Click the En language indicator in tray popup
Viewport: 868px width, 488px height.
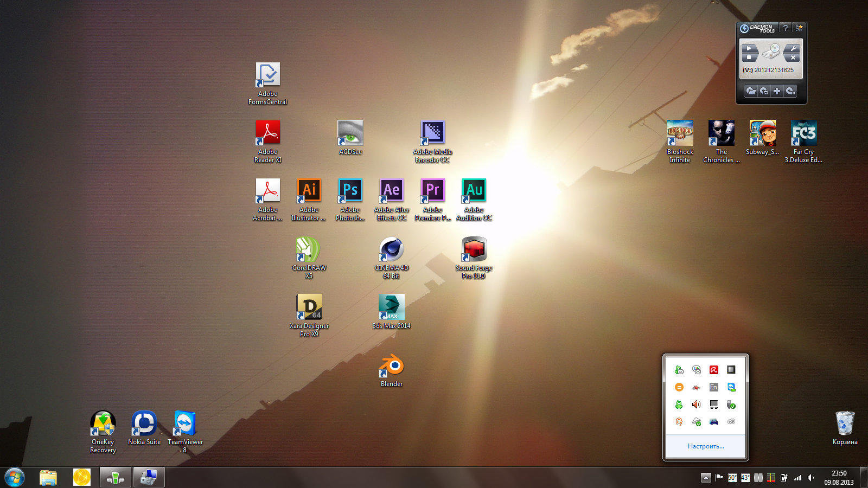(714, 387)
